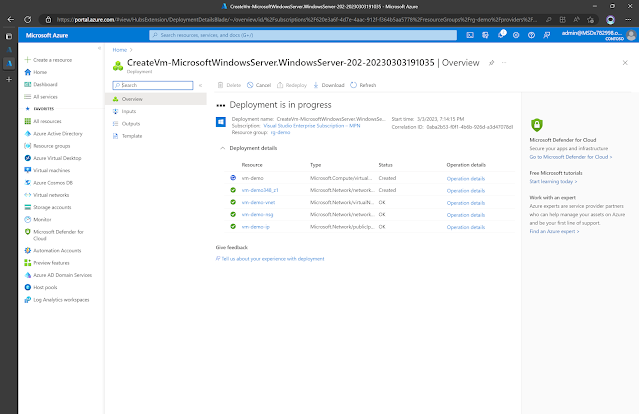
Task: Open the vm-demo-ip resource link
Action: [x=256, y=227]
